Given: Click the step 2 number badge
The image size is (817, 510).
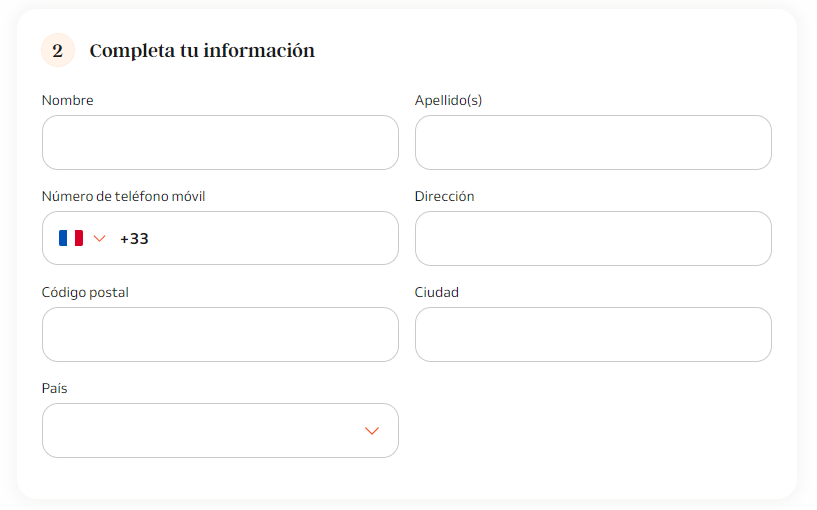Looking at the screenshot, I should click(58, 51).
